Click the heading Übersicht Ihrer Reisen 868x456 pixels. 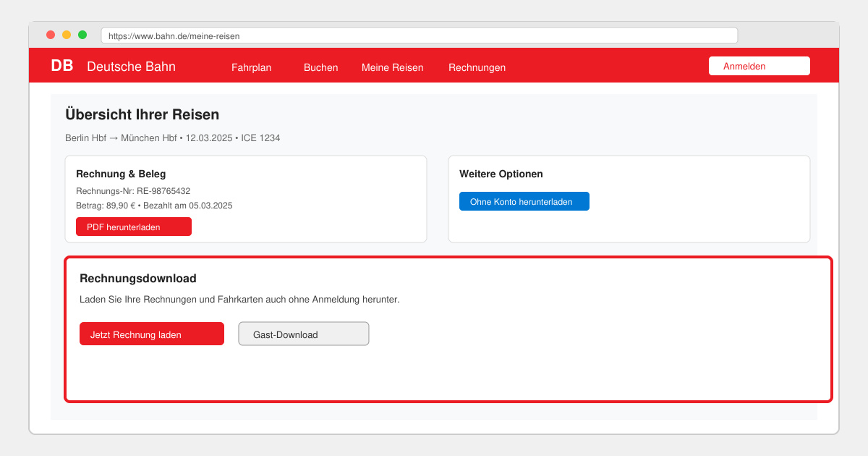pyautogui.click(x=142, y=114)
